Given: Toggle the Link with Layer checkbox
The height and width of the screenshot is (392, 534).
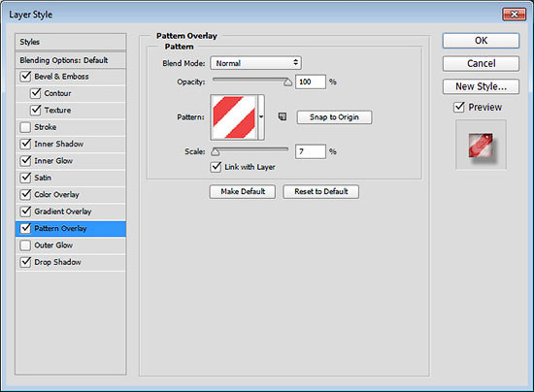Looking at the screenshot, I should pyautogui.click(x=216, y=167).
